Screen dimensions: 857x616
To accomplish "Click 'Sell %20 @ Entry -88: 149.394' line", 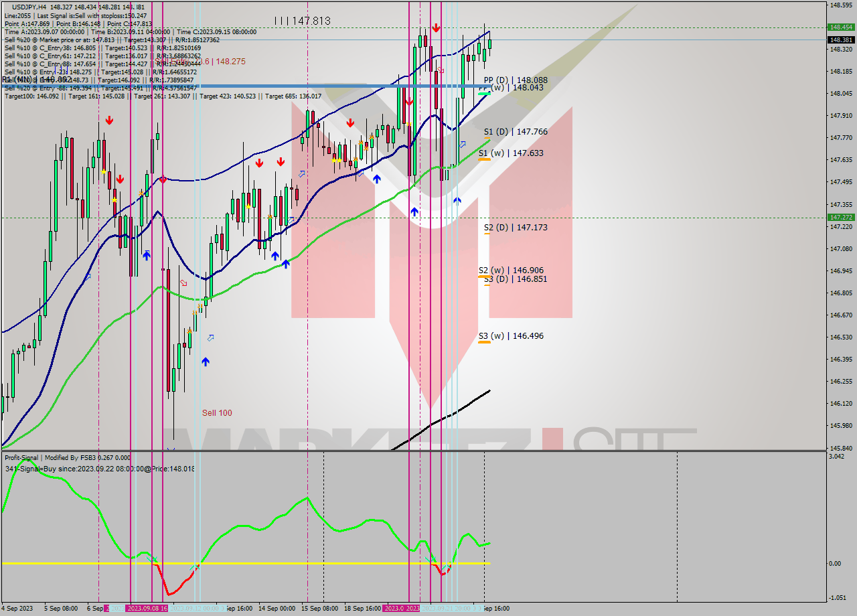I will [x=100, y=88].
